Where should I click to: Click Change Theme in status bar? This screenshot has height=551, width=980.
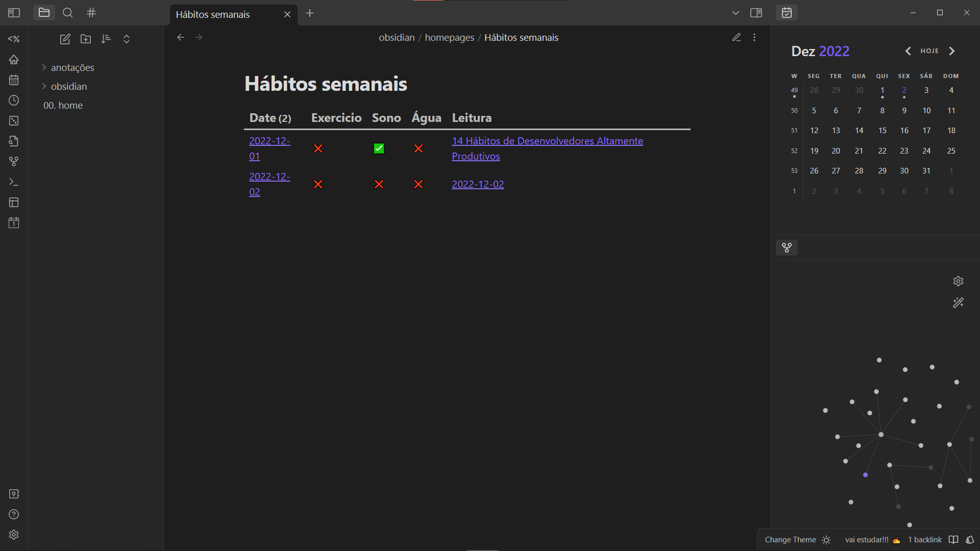pos(790,540)
